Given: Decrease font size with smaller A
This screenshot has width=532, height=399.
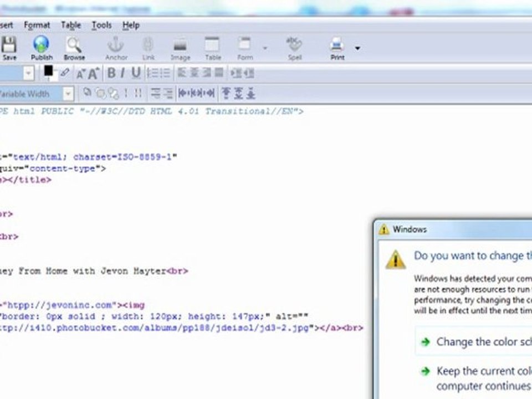Looking at the screenshot, I should point(80,73).
